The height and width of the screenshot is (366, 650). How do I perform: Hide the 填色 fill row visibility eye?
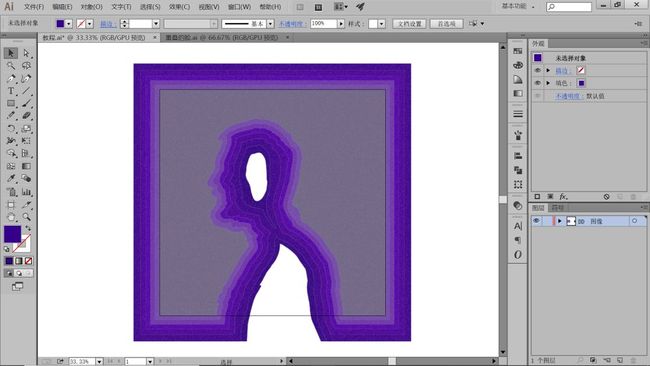538,83
